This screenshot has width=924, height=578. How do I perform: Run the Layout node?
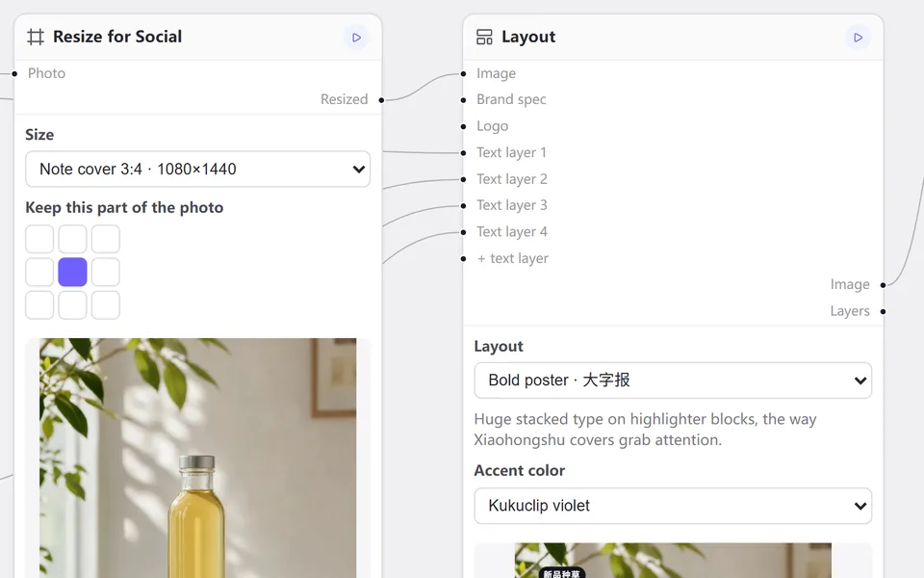858,38
